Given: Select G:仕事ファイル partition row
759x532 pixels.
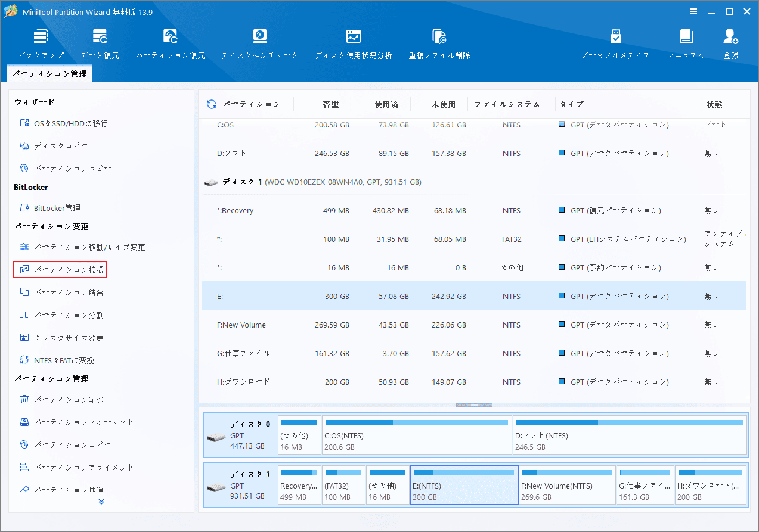Looking at the screenshot, I should [474, 353].
